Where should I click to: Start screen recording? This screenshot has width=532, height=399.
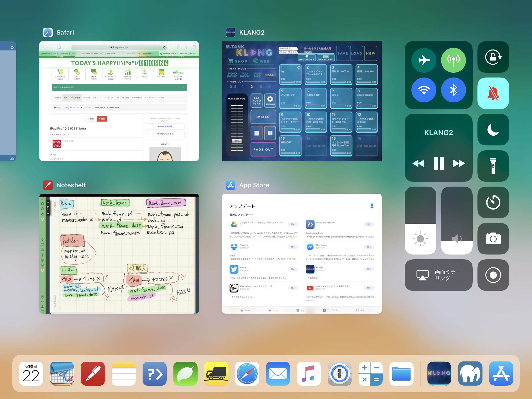click(493, 275)
